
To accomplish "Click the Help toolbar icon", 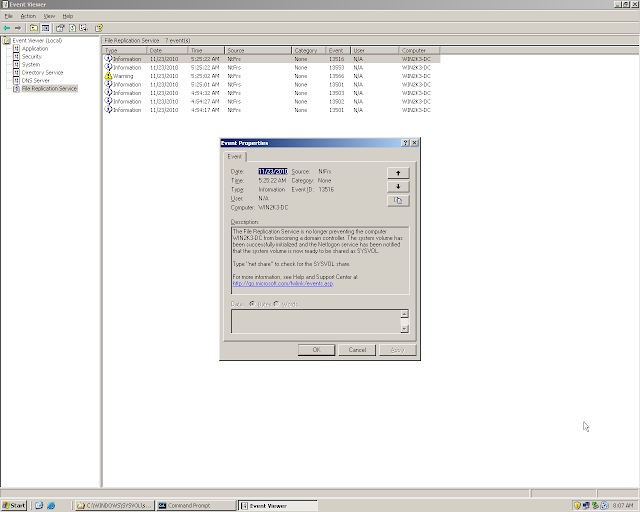I will pyautogui.click(x=98, y=28).
